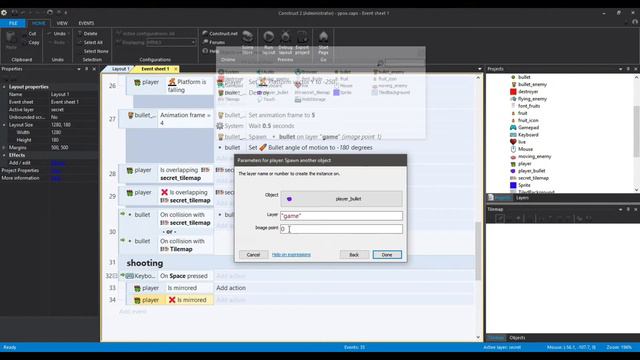Viewport: 640px width, 360px height.
Task: Select player_bullet in Projects panel
Action: click(528, 171)
